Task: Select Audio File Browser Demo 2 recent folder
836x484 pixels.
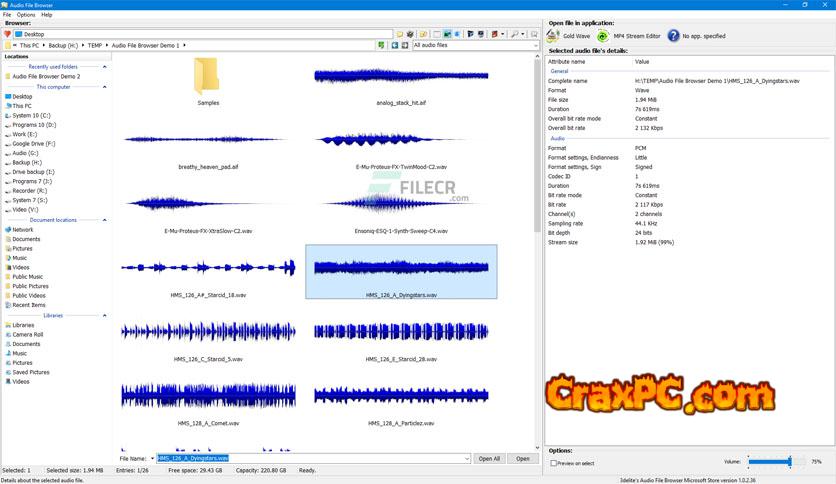Action: pos(46,76)
